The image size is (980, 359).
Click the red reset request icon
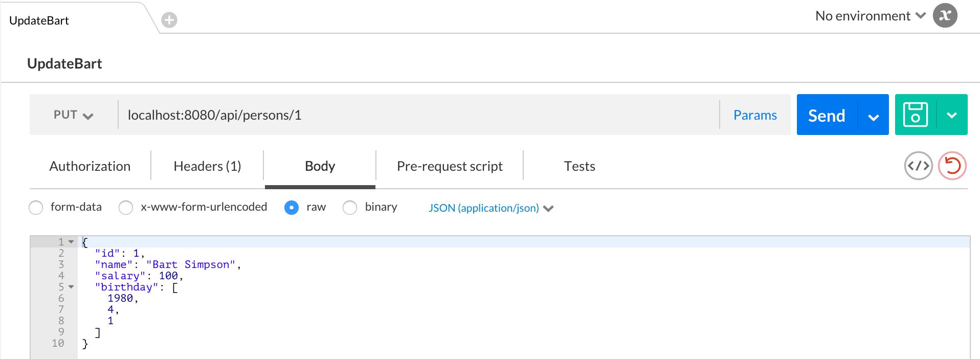coord(952,166)
